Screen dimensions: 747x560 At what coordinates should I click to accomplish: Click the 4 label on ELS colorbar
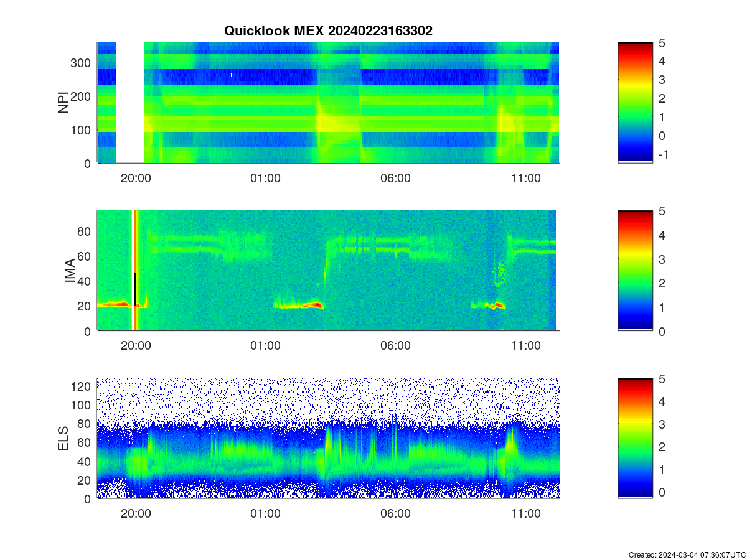661,402
